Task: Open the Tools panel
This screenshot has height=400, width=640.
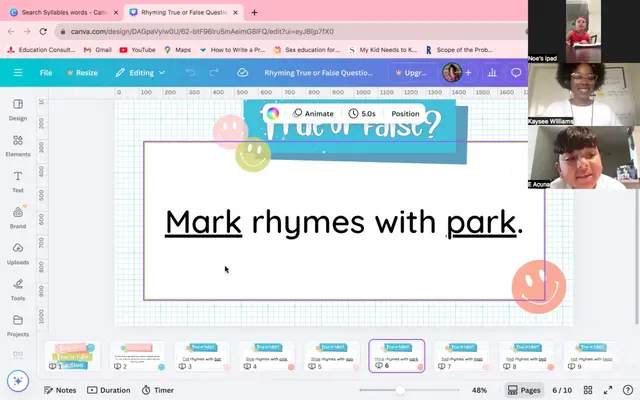Action: 18,290
